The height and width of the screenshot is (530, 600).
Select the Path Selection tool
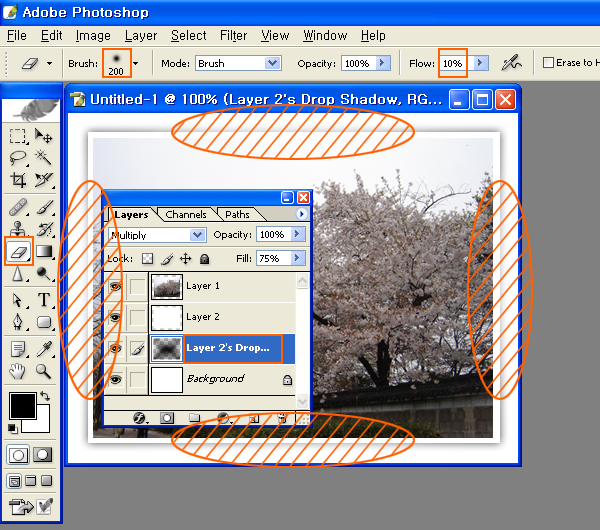[18, 300]
